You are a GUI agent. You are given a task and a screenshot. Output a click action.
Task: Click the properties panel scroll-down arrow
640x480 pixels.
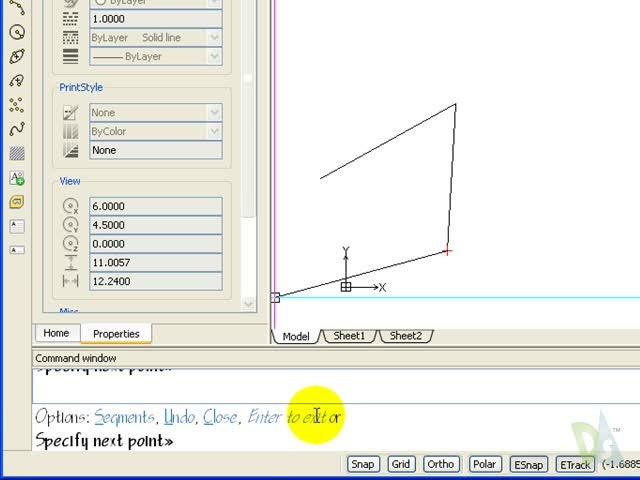248,304
